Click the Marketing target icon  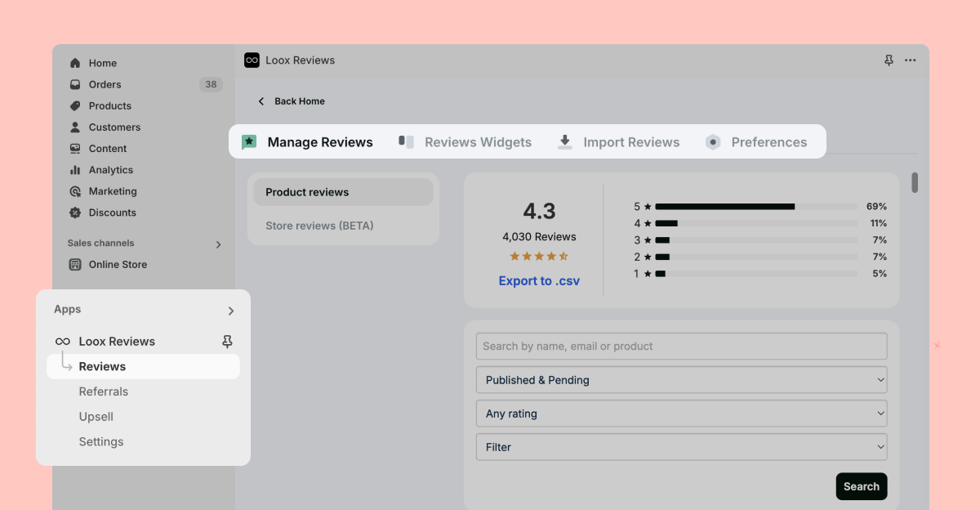click(75, 191)
